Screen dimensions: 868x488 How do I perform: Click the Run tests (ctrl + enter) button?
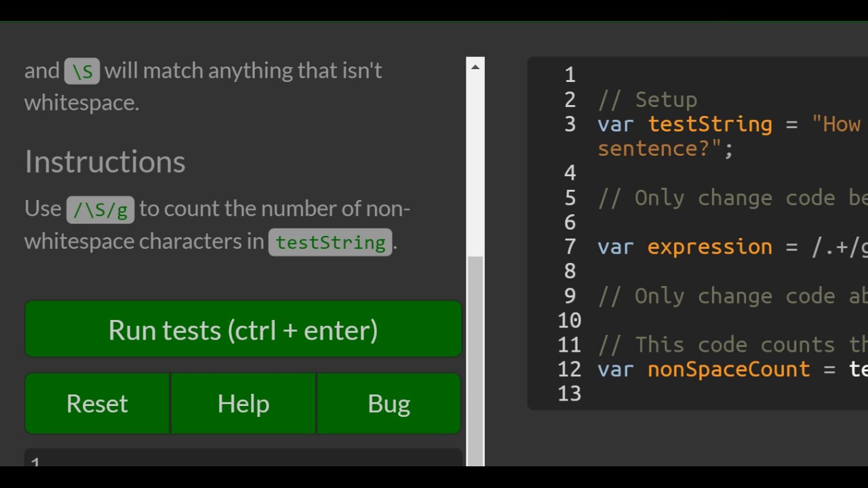pyautogui.click(x=243, y=329)
